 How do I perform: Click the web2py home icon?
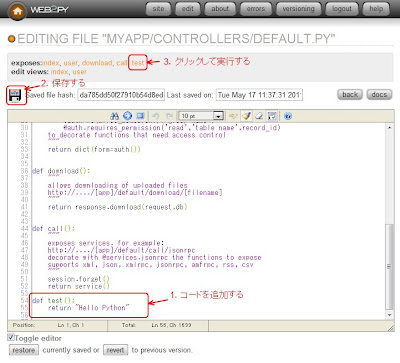[17, 11]
